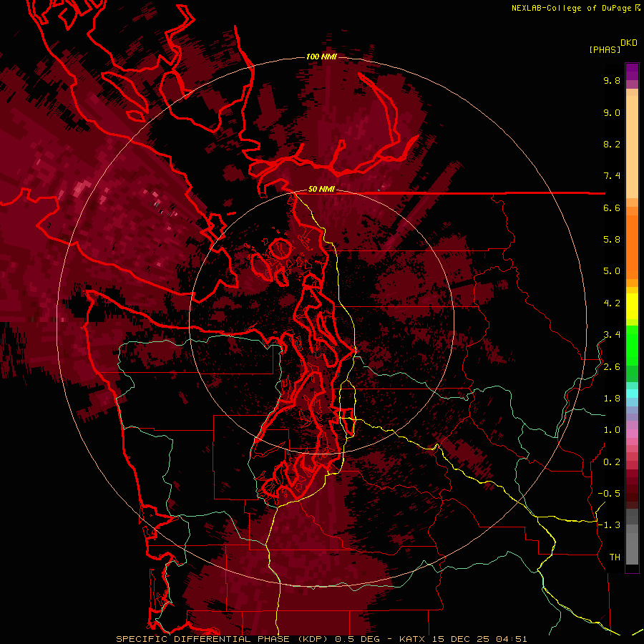
Task: Click the 6.6 scale value
Action: [612, 208]
